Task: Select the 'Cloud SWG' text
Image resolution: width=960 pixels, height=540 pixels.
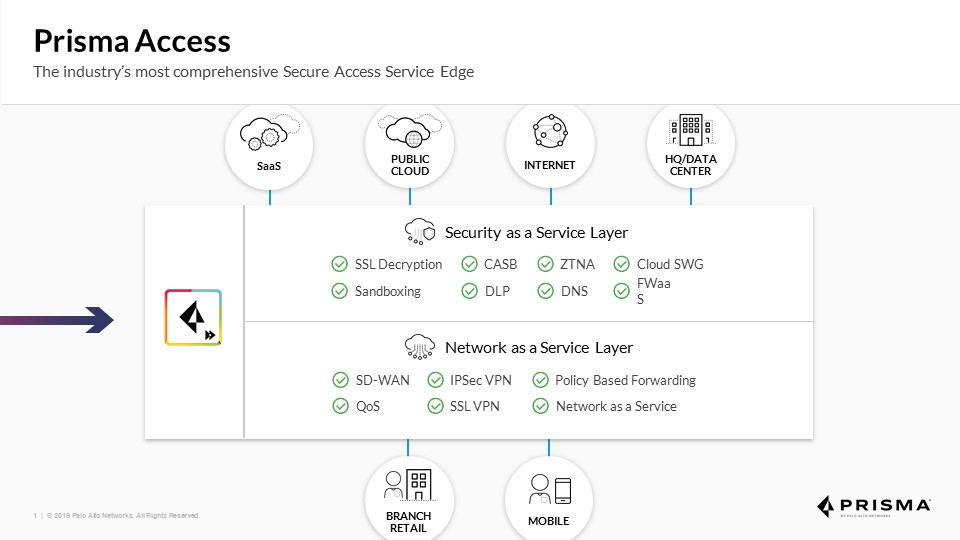Action: (670, 264)
